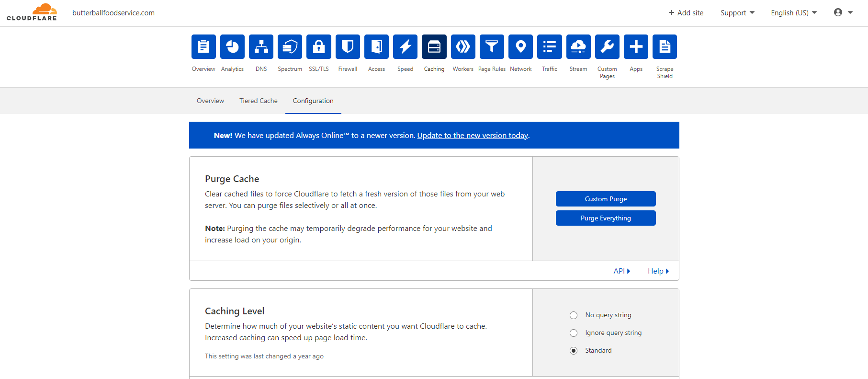Open the Stream cloud icon
Viewport: 868px width, 379px height.
pos(578,47)
